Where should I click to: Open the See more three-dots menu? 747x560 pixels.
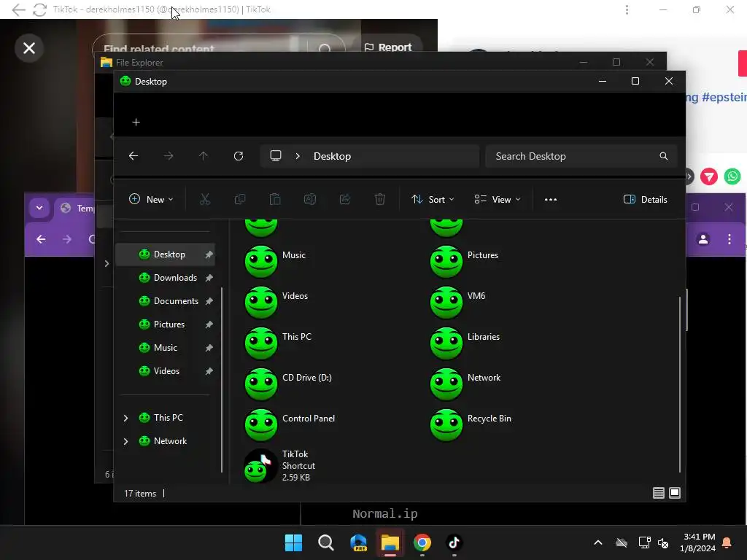[551, 200]
